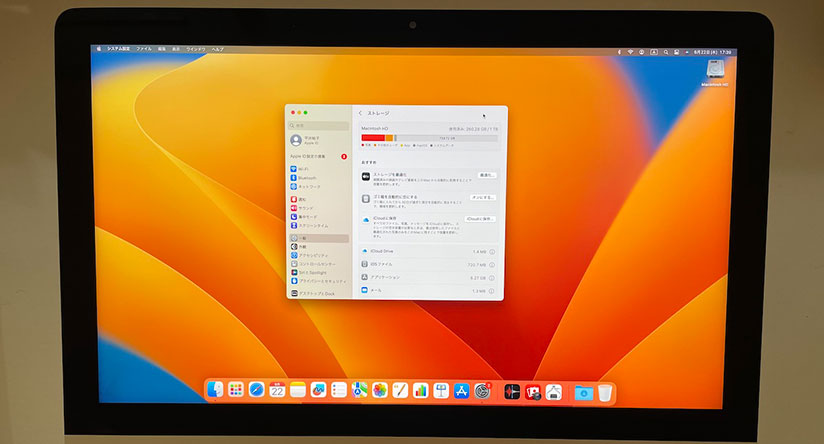Select スクリーンタイム in the sidebar
This screenshot has width=824, height=444.
tap(318, 225)
